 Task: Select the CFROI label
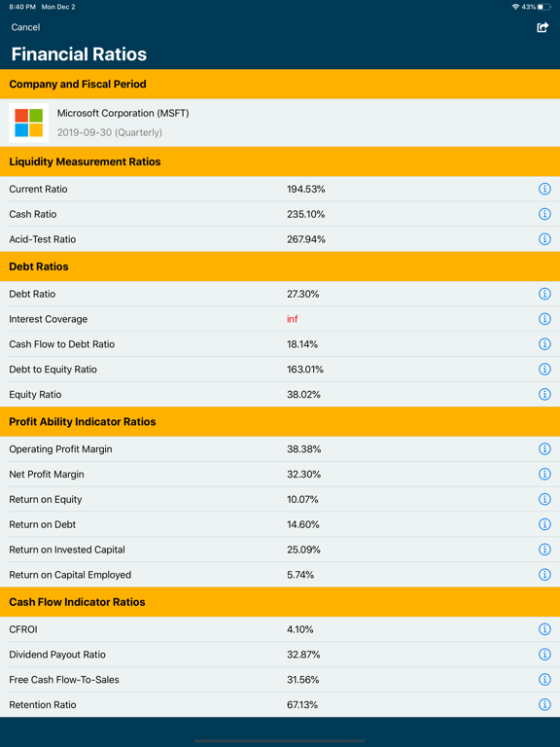[23, 629]
